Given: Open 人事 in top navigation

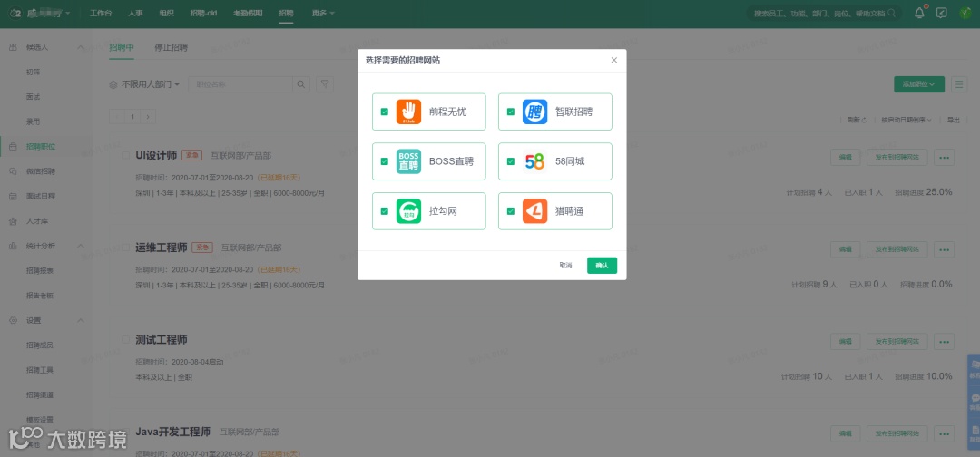Looking at the screenshot, I should (135, 13).
